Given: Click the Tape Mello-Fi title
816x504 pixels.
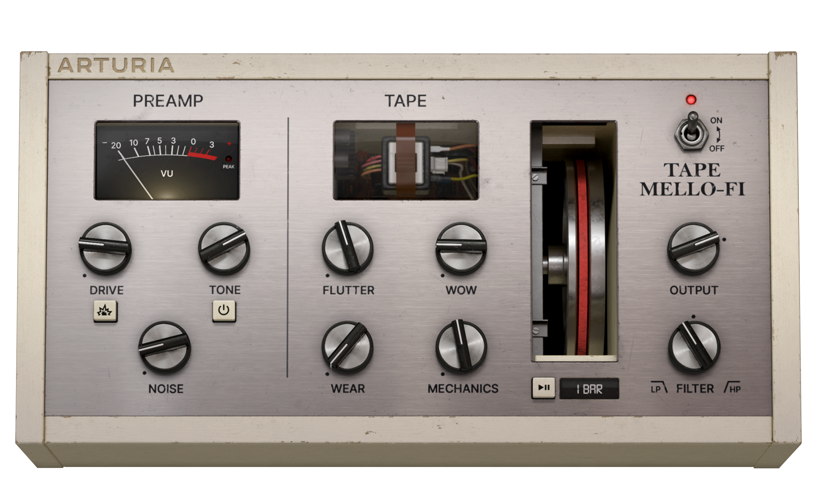Looking at the screenshot, I should 693,180.
